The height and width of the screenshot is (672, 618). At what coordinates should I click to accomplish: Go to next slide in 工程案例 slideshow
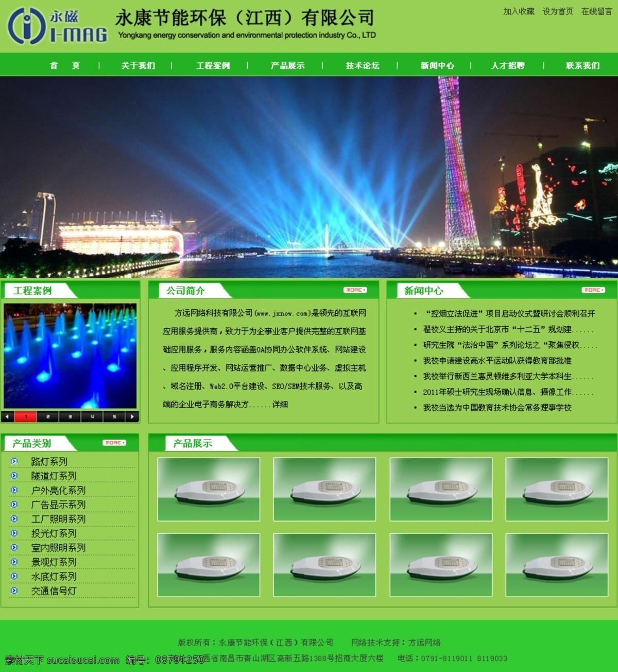pyautogui.click(x=132, y=416)
